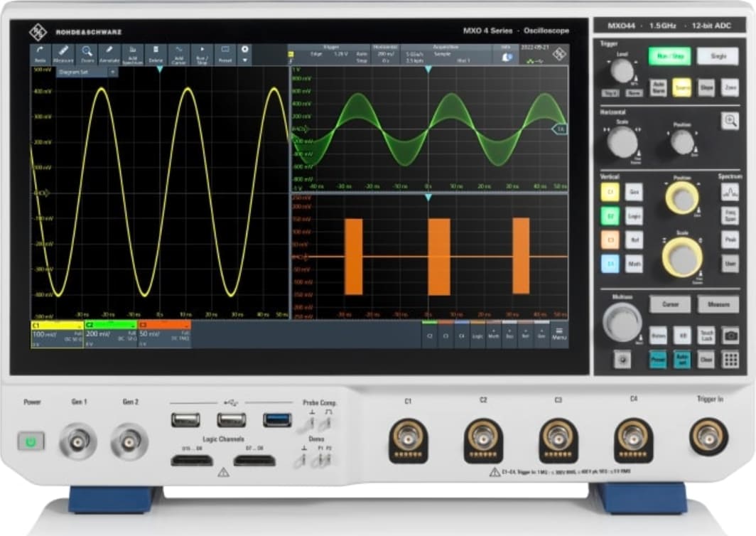Screen dimensions: 756x536
Task: Push the Spectrum waveform icon key
Action: click(730, 192)
